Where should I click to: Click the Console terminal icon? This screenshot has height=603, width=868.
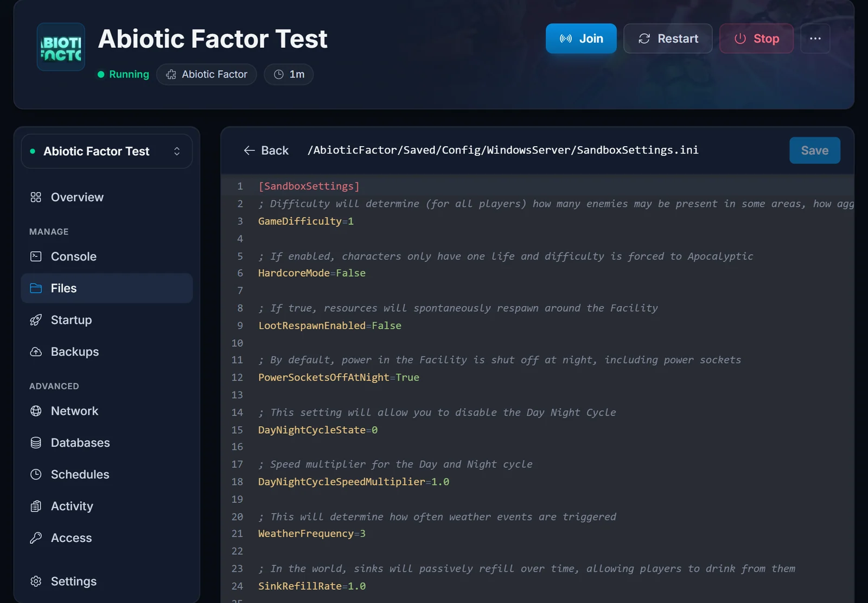tap(36, 256)
